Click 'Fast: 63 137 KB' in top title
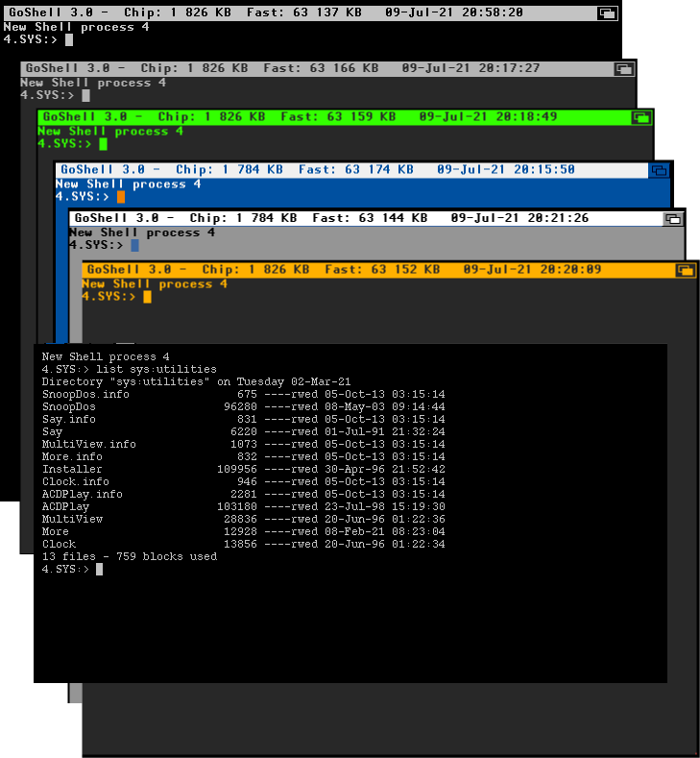This screenshot has width=700, height=758. pos(303,13)
